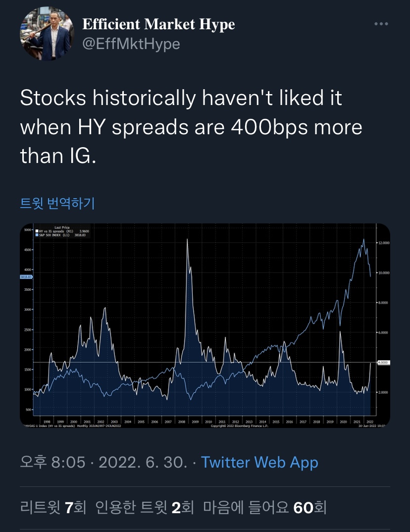This screenshot has width=410, height=532.
Task: Click the white HY vs IG legend swatch
Action: 37,231
